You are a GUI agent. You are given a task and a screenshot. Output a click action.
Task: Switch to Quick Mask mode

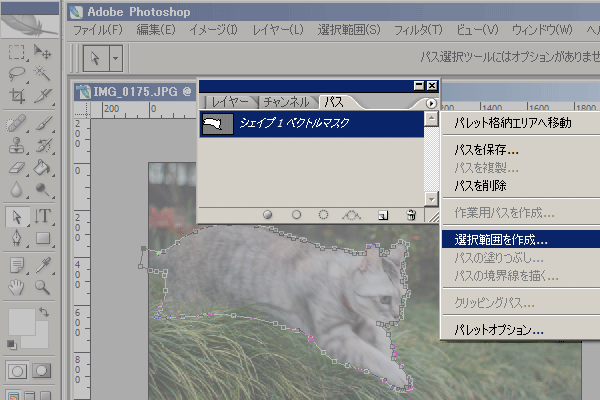point(43,370)
